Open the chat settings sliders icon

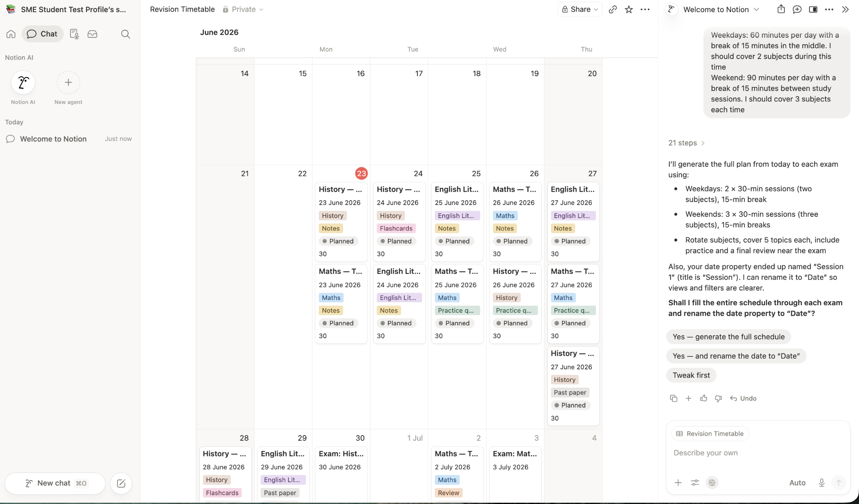695,483
